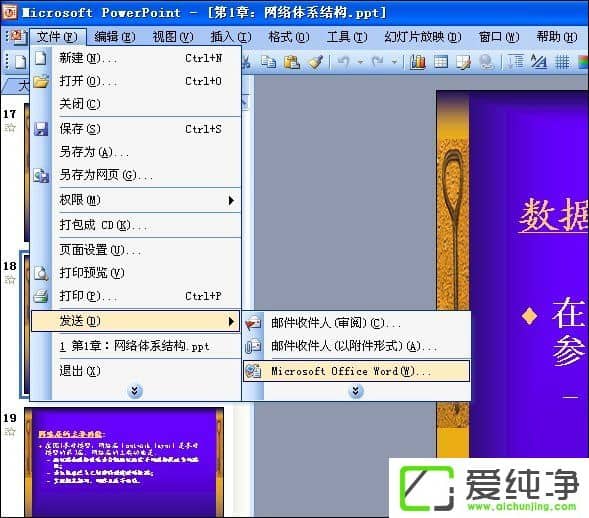Click the Paste clipboard toolbar icon
This screenshot has height=518, width=589.
pyautogui.click(x=291, y=62)
